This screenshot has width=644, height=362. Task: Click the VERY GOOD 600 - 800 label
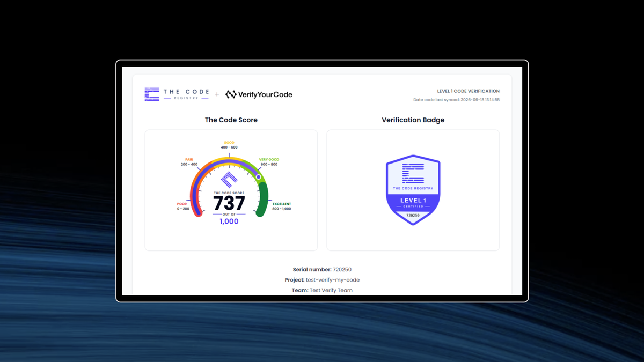[x=269, y=162]
